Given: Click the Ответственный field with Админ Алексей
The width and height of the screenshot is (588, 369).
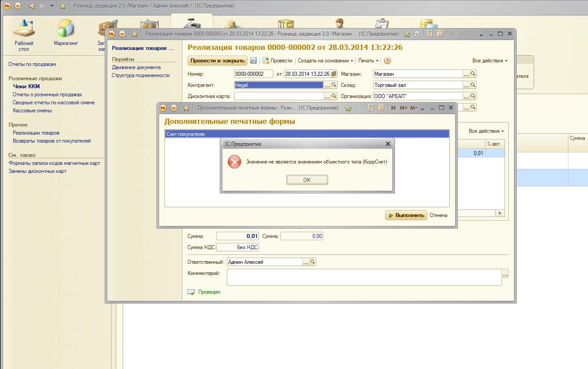Looking at the screenshot, I should [x=264, y=262].
